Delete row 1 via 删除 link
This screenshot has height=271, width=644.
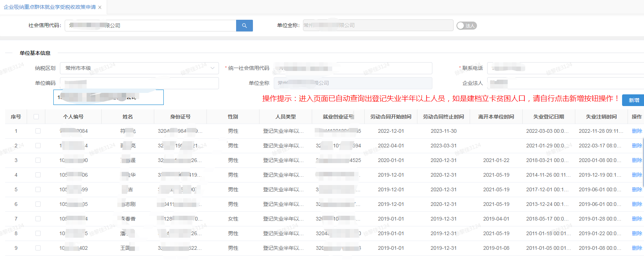tap(637, 131)
